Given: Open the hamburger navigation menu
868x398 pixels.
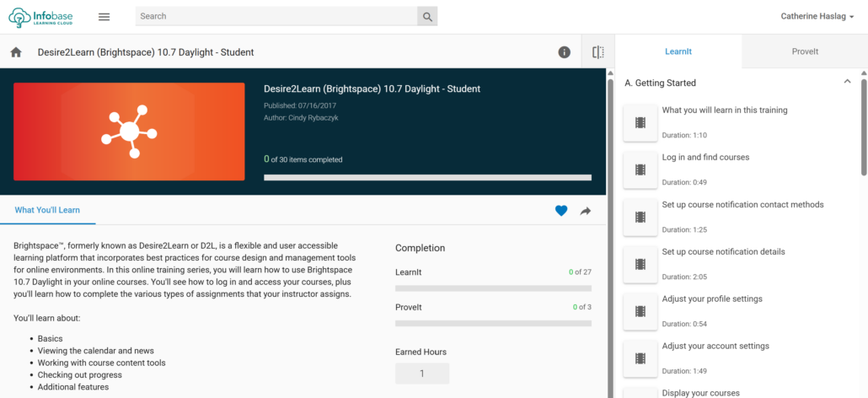Looking at the screenshot, I should pyautogui.click(x=104, y=17).
